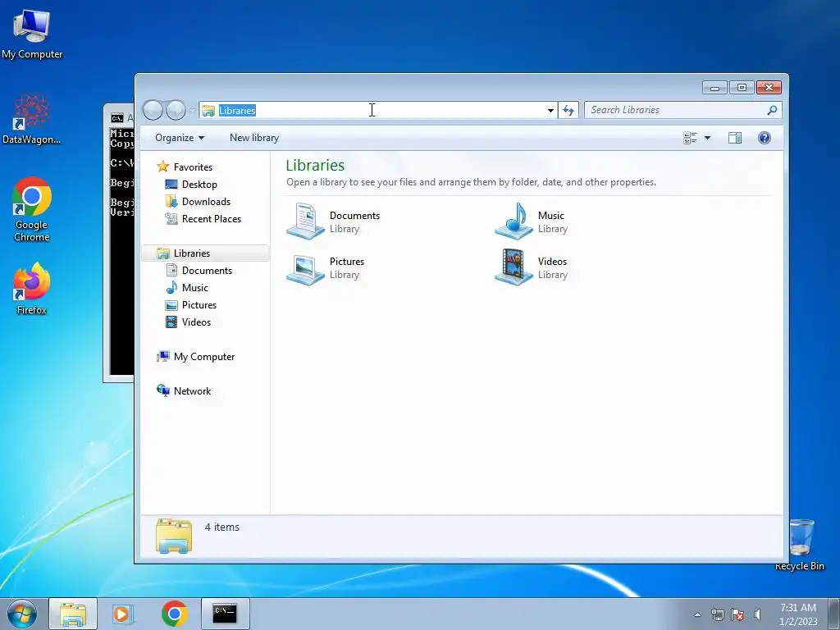
Task: Bring Command Prompt window behind Explorer to front
Action: 119,241
